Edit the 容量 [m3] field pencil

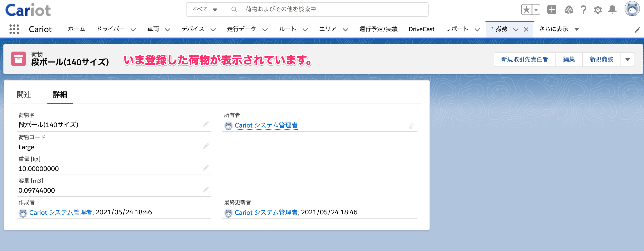[206, 190]
